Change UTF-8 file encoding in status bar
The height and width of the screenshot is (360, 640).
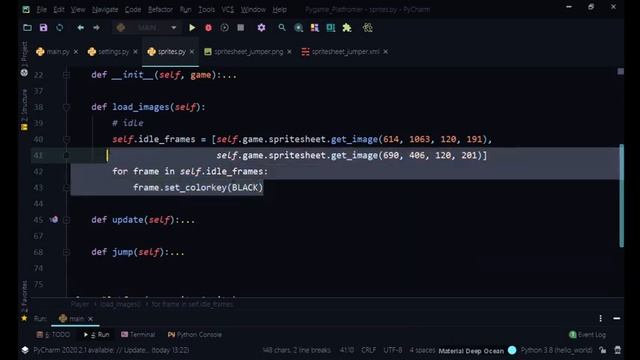(x=393, y=350)
